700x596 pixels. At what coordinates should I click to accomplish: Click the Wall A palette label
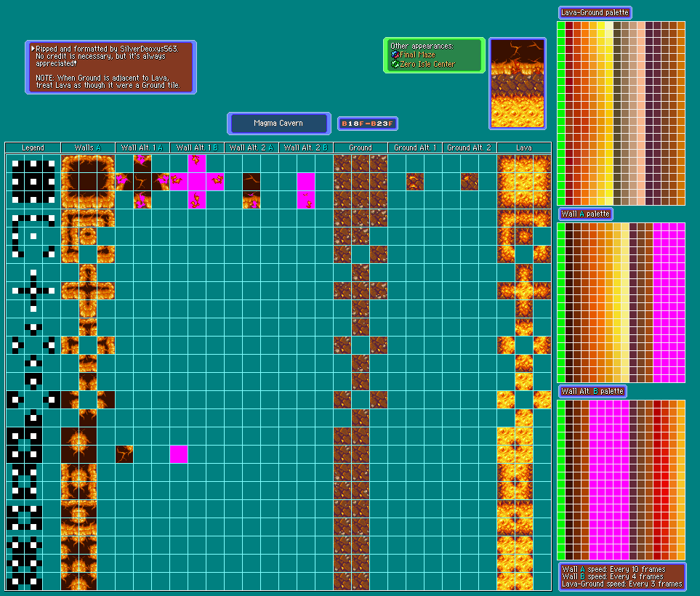[x=585, y=214]
